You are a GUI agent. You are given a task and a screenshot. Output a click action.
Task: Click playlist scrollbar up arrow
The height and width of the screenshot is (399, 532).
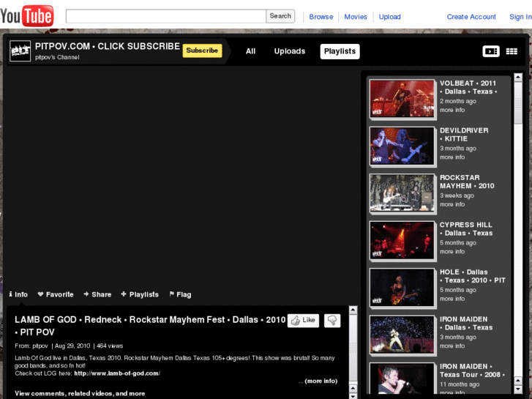click(518, 78)
